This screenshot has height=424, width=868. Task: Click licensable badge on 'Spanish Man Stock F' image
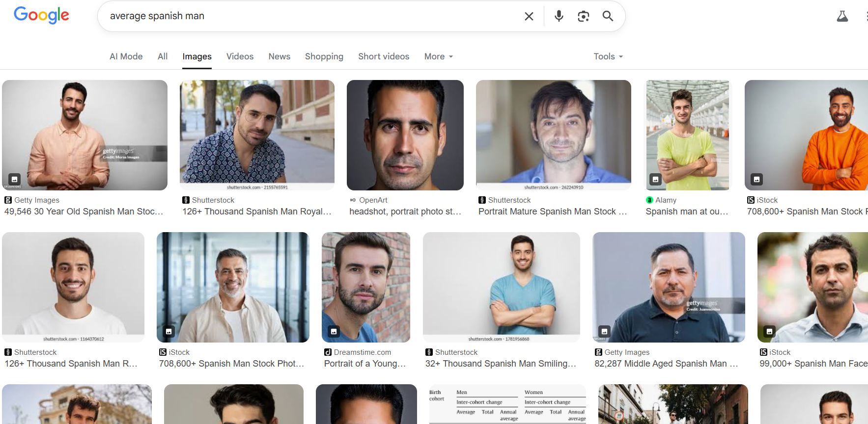tap(757, 179)
